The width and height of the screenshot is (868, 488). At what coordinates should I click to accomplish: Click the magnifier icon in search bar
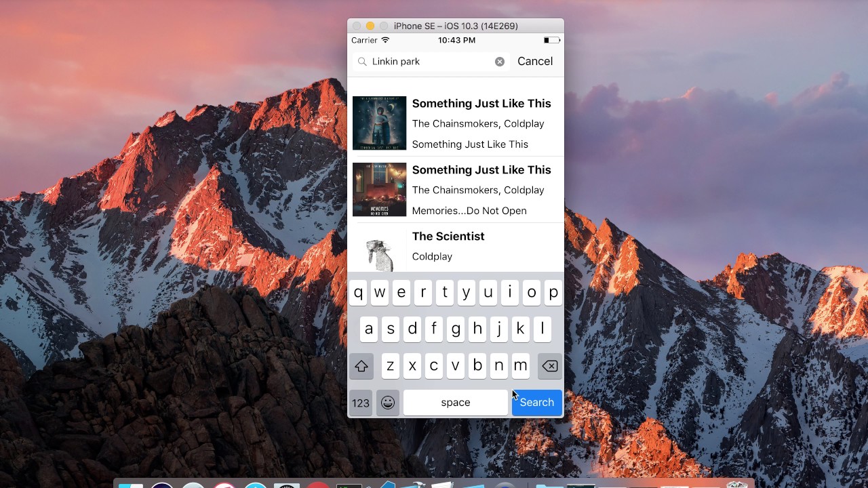[x=362, y=62]
